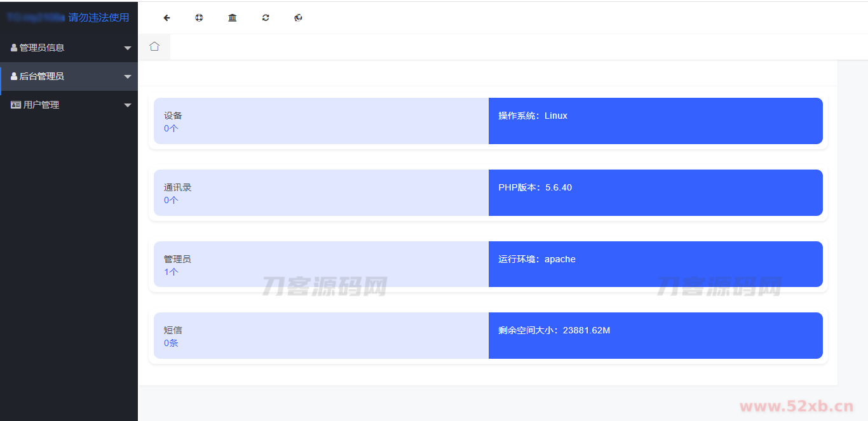Click the refresh icon in the top toolbar
The image size is (868, 421).
click(x=265, y=18)
